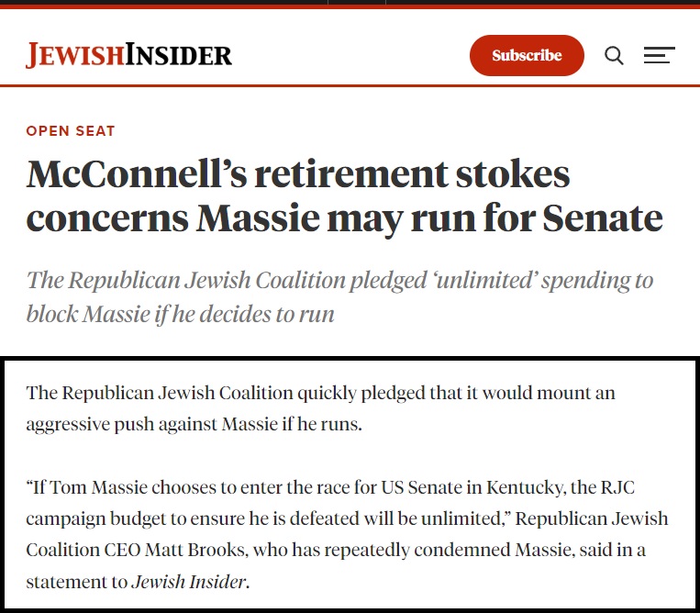Image resolution: width=700 pixels, height=613 pixels.
Task: Click italic 'Jewish Insider' at the paragraph end
Action: 189,582
